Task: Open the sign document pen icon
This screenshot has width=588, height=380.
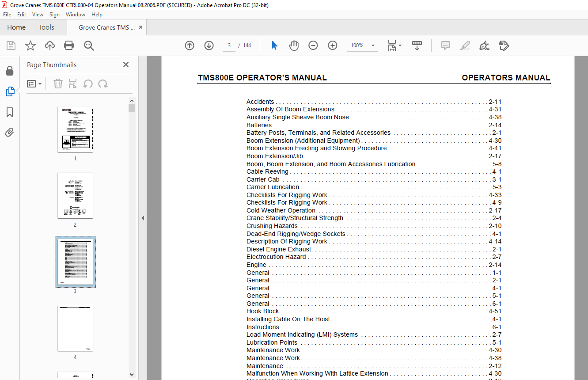Action: [484, 46]
